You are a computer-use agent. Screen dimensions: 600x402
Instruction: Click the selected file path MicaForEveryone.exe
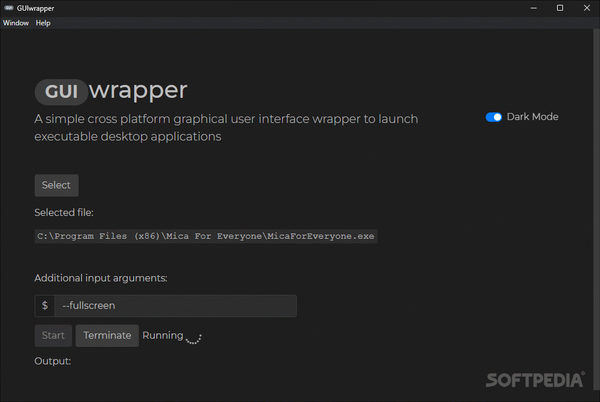[206, 236]
